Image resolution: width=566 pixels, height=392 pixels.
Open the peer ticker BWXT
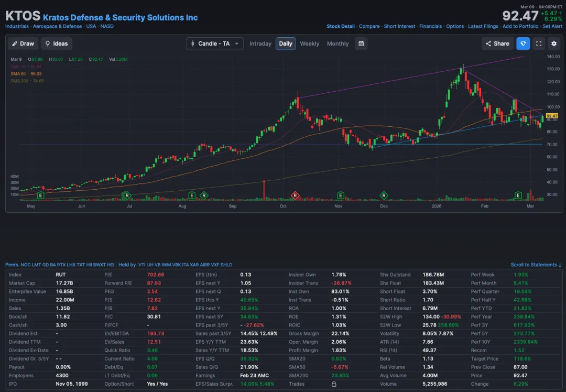coord(99,265)
